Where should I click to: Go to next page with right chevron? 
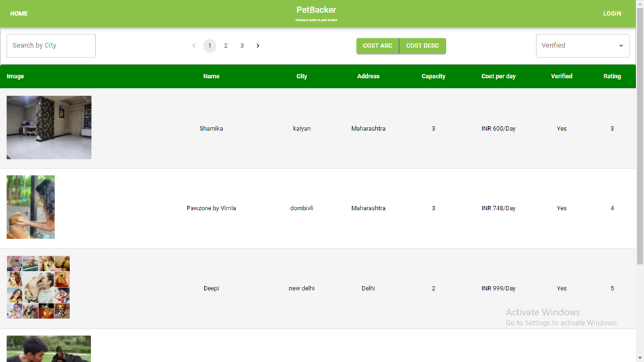tap(258, 46)
